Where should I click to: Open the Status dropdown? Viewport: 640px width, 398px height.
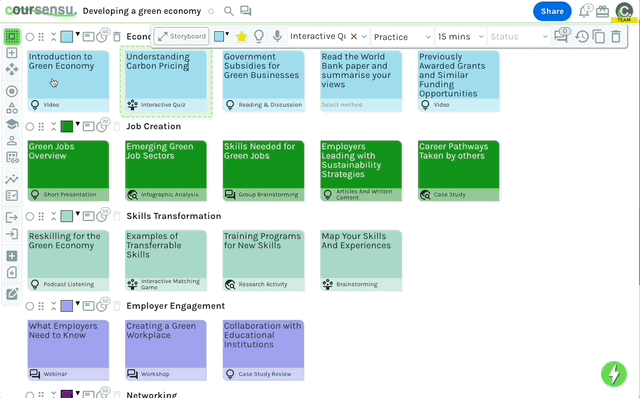(519, 37)
